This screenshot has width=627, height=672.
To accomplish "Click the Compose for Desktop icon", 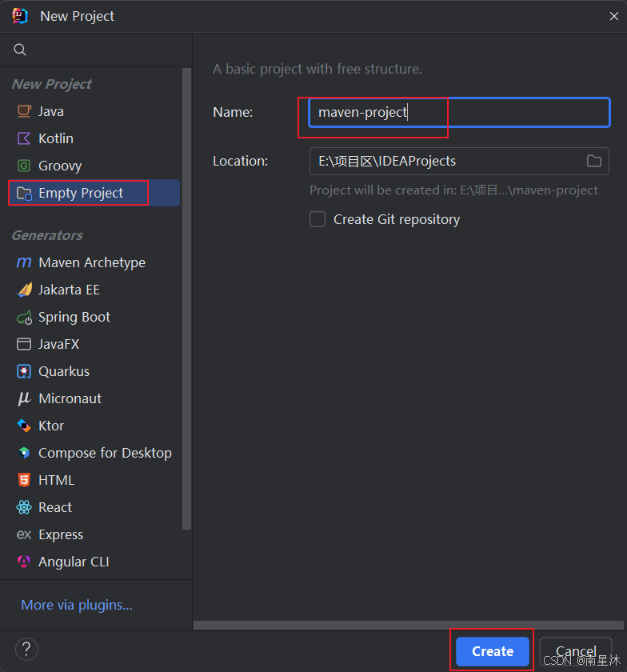I will pos(24,453).
